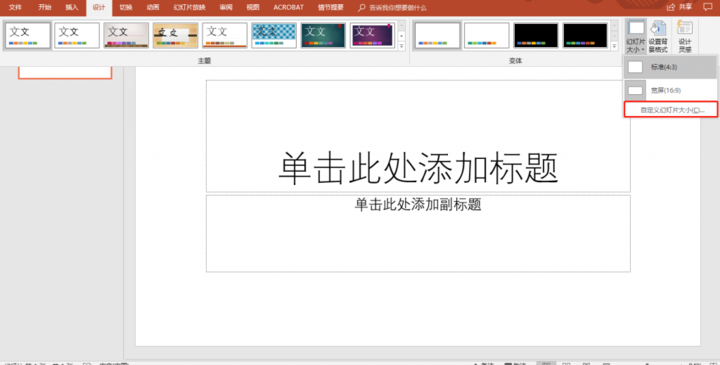Image resolution: width=720 pixels, height=365 pixels.
Task: Select the first black variant
Action: coord(536,35)
